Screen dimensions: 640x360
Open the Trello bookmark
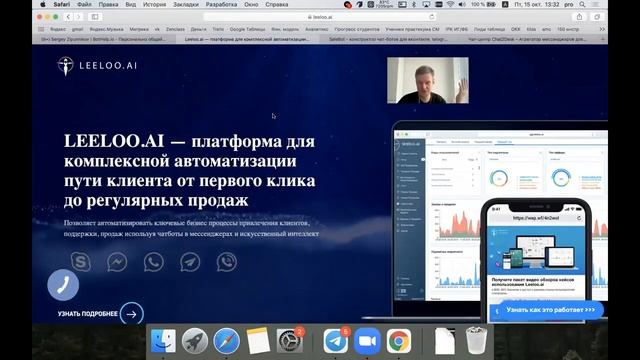pos(218,29)
